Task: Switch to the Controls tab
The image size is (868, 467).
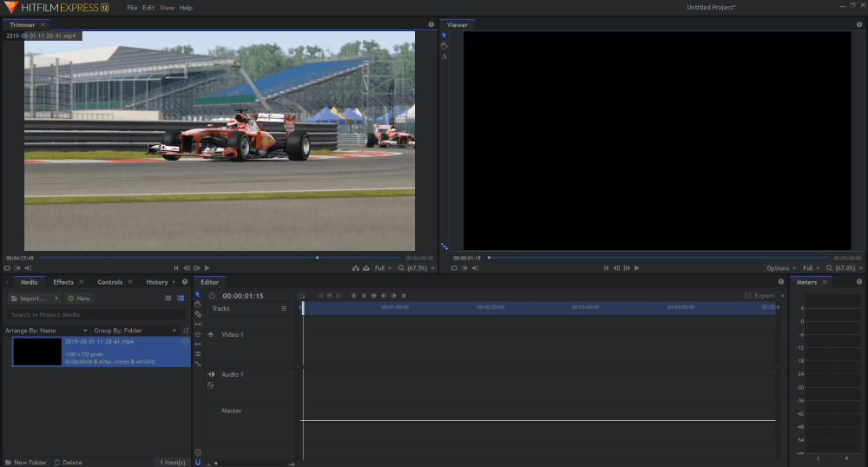Action: coord(109,282)
